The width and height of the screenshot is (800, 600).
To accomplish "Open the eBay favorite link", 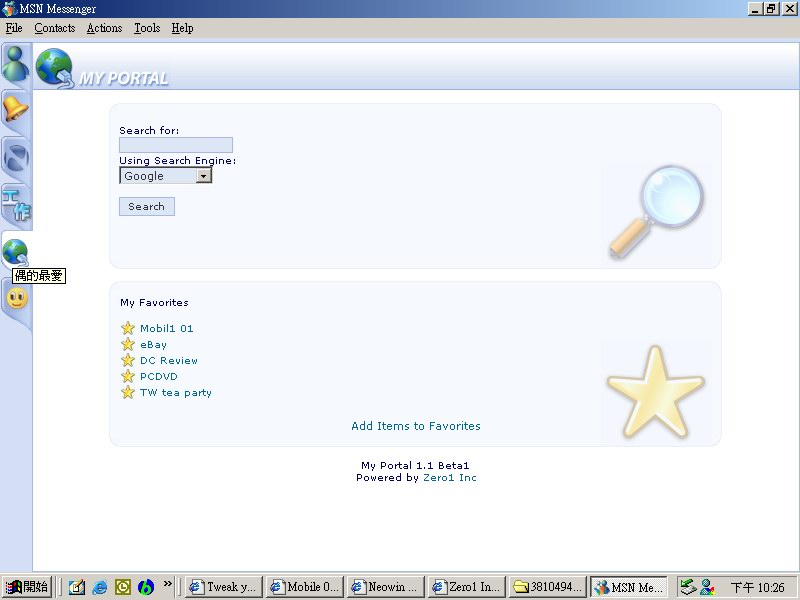I will pos(154,345).
